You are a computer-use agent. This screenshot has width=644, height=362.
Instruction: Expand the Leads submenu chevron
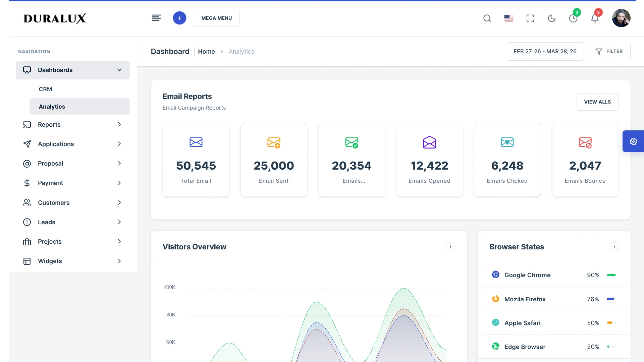point(119,222)
